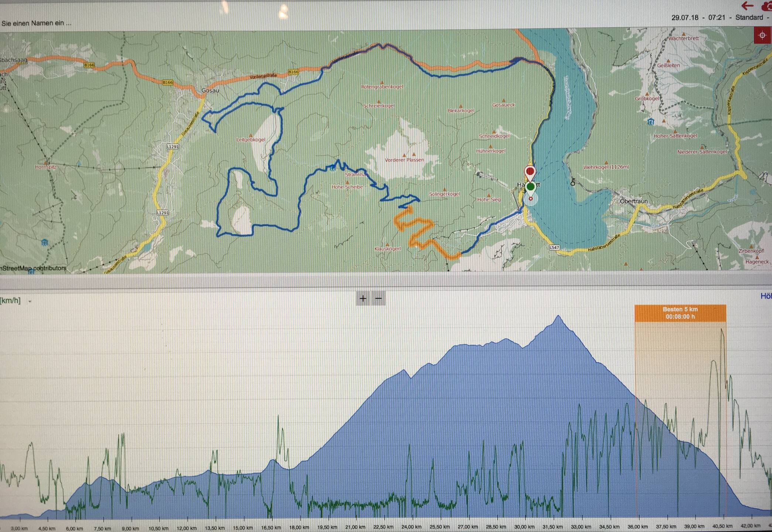Screen dimensions: 772x532
Task: Zoom in chart with plus button
Action: coord(363,299)
